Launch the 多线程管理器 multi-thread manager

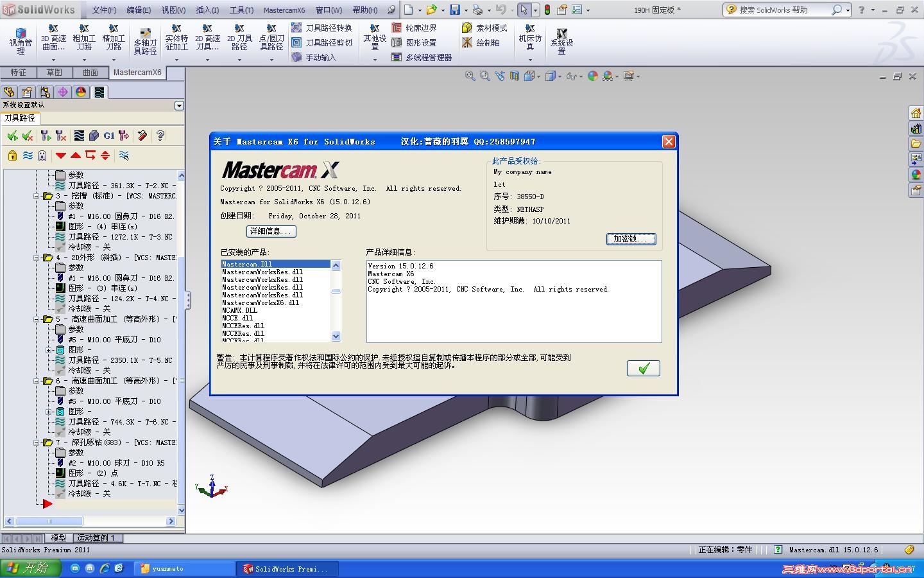(422, 57)
